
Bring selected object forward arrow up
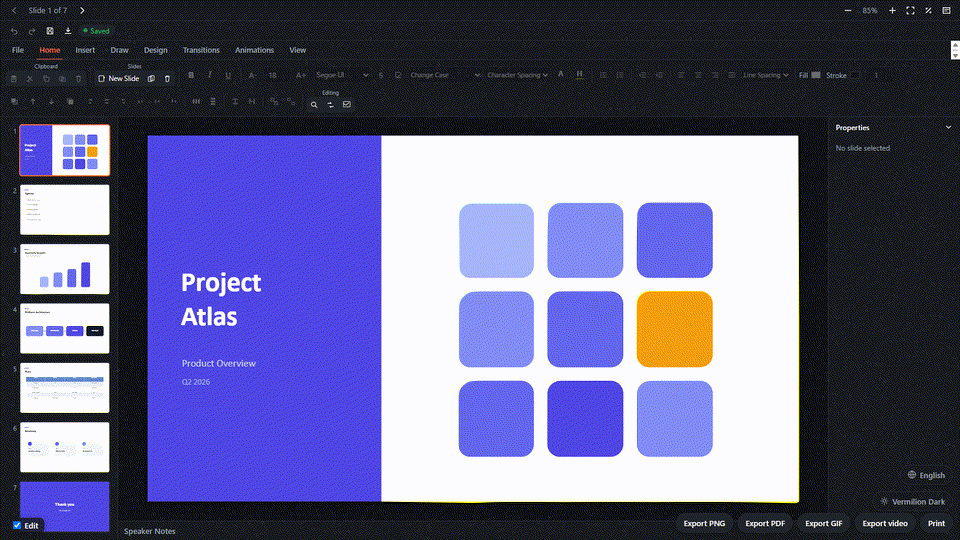(33, 102)
